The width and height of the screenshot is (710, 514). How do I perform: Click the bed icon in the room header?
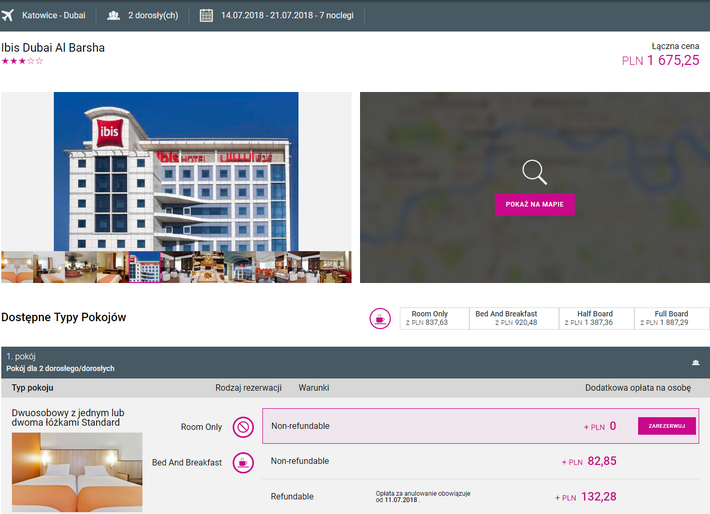tap(694, 363)
